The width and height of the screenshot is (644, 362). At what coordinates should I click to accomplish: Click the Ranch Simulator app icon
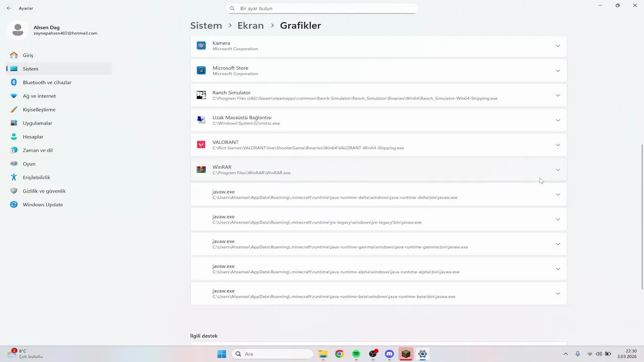point(201,95)
